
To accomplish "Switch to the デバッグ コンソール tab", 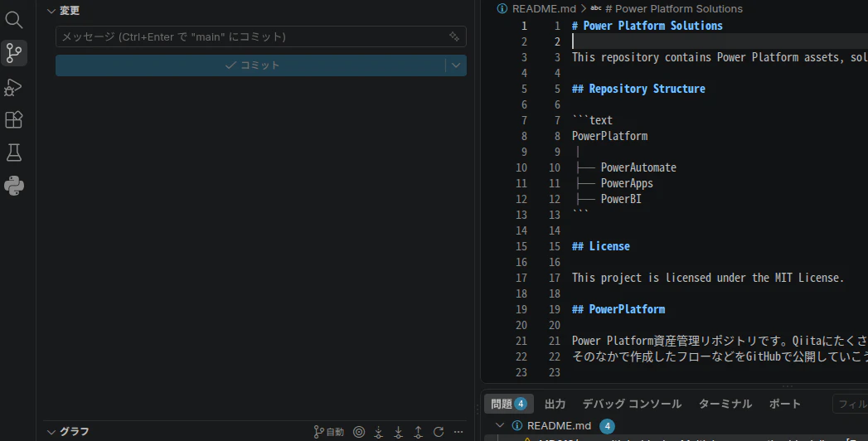I will pos(632,404).
